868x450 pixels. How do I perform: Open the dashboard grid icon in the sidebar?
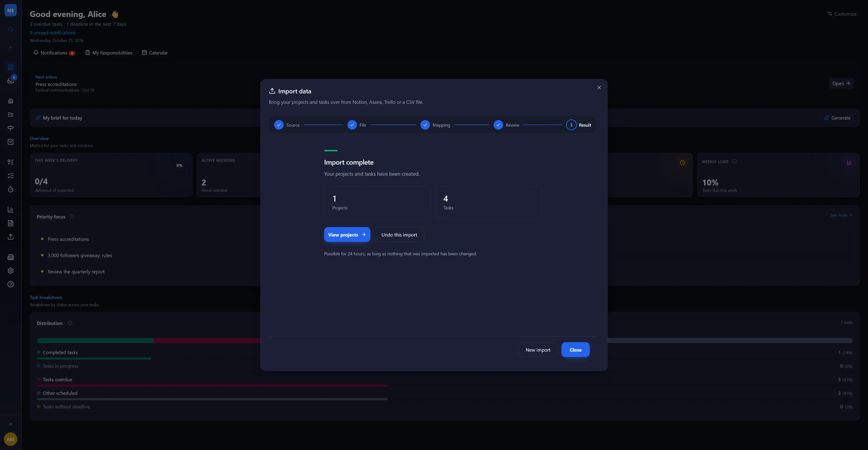click(x=10, y=67)
